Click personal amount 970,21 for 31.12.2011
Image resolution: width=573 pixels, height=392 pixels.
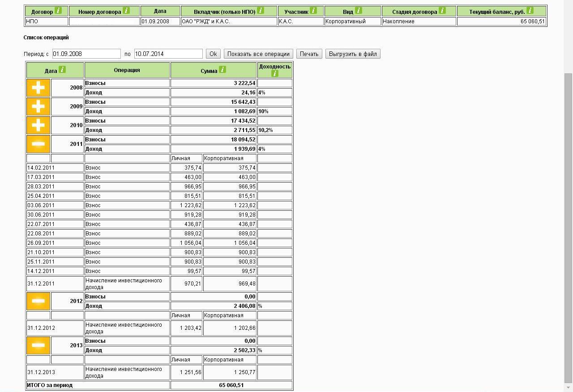coord(193,284)
